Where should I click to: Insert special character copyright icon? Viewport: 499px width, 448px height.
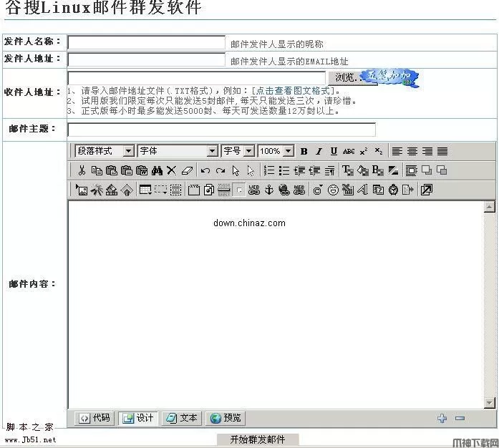tap(318, 190)
